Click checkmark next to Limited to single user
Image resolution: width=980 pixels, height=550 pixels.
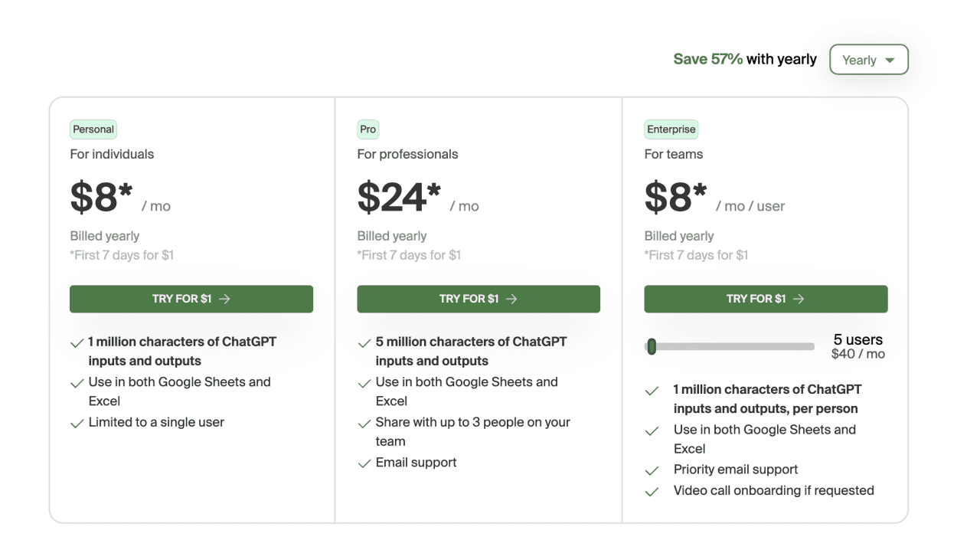click(x=77, y=423)
